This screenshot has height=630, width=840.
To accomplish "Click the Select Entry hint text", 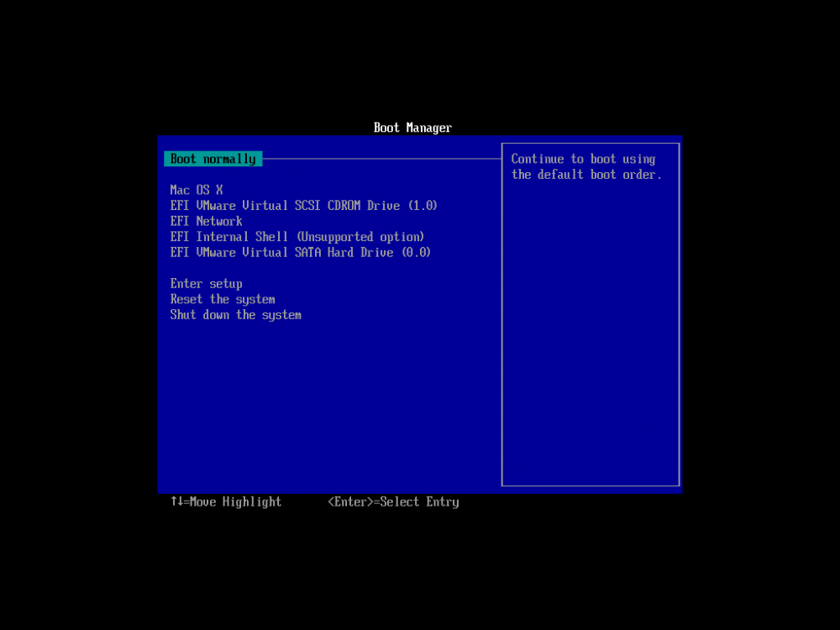I will [x=419, y=502].
